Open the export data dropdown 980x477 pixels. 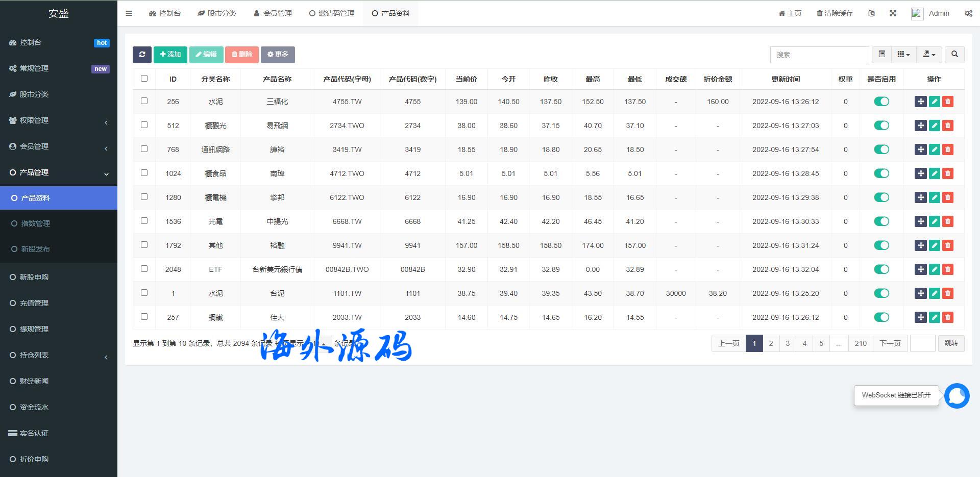(929, 55)
